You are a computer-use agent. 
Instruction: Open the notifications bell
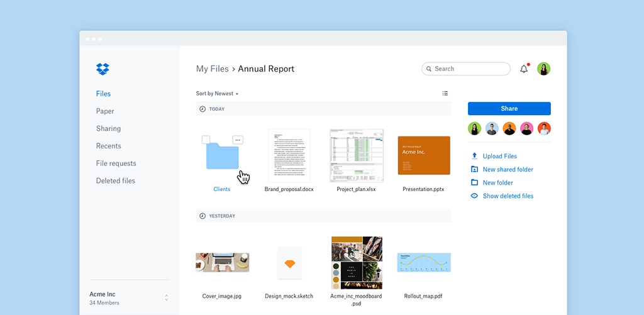pyautogui.click(x=524, y=69)
